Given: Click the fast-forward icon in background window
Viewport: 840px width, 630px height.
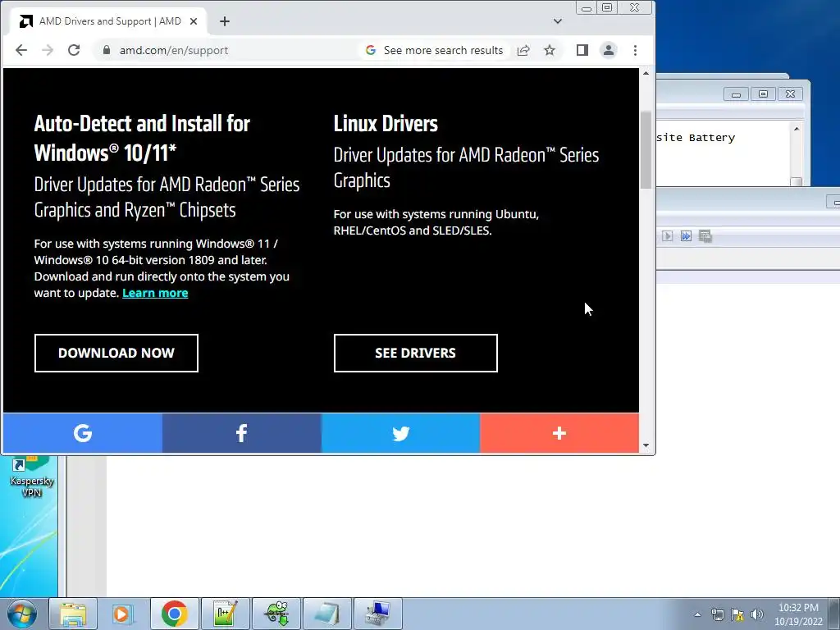Looking at the screenshot, I should point(687,236).
